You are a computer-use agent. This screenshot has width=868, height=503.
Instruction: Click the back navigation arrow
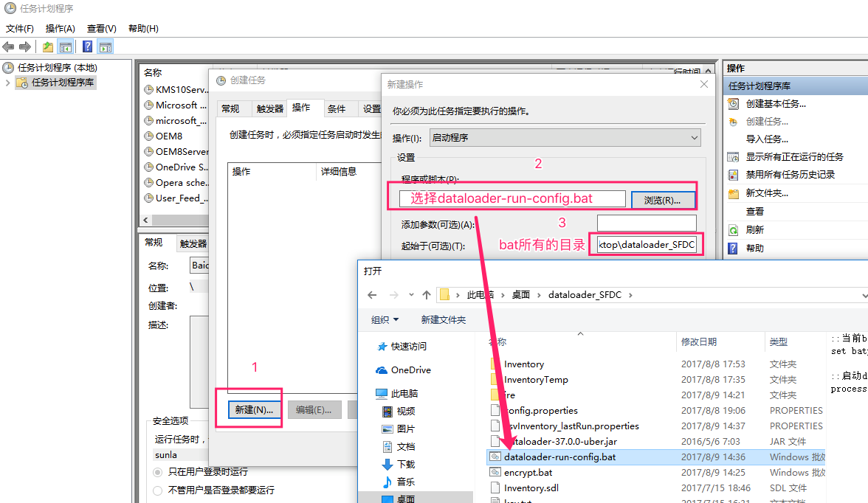pyautogui.click(x=8, y=46)
